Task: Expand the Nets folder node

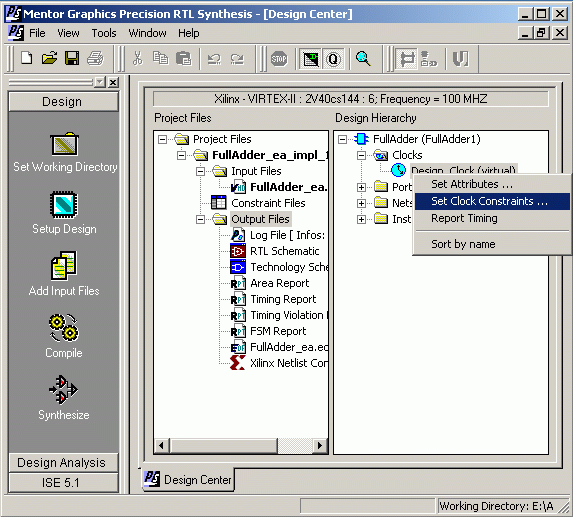Action: (x=361, y=203)
